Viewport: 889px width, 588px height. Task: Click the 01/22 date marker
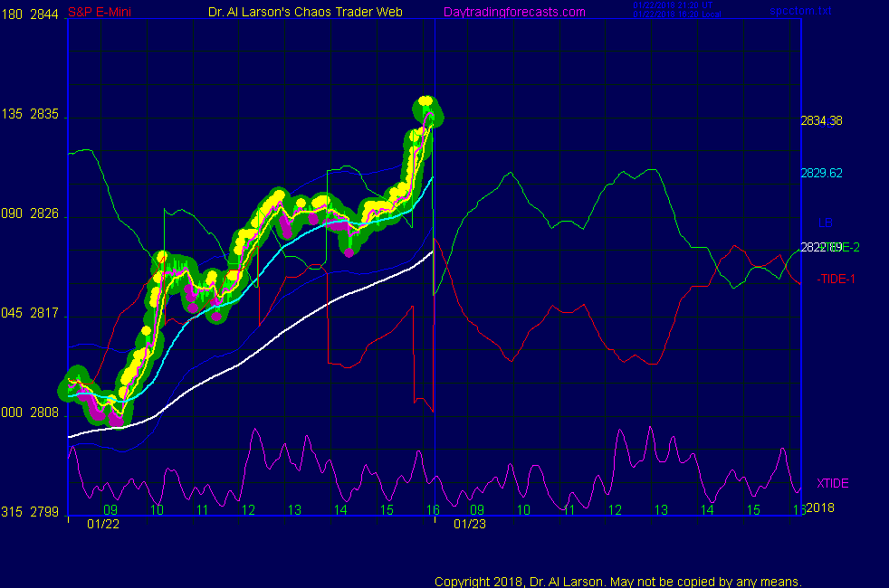coord(100,524)
